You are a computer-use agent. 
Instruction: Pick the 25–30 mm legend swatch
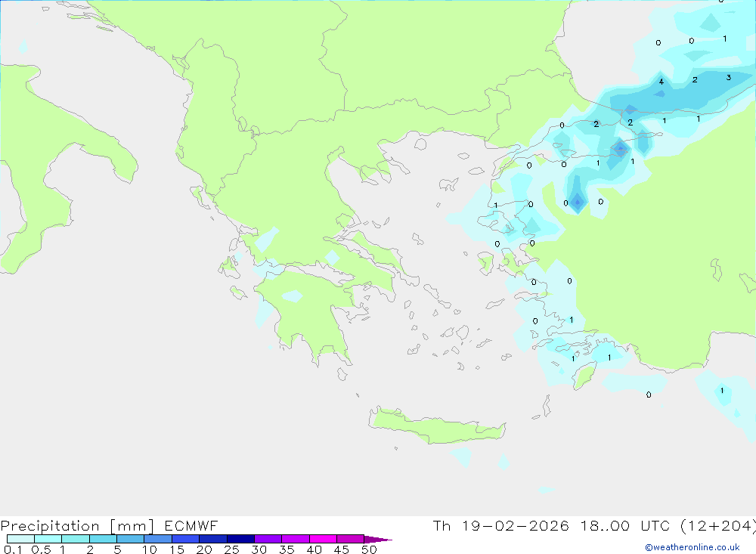pos(240,539)
